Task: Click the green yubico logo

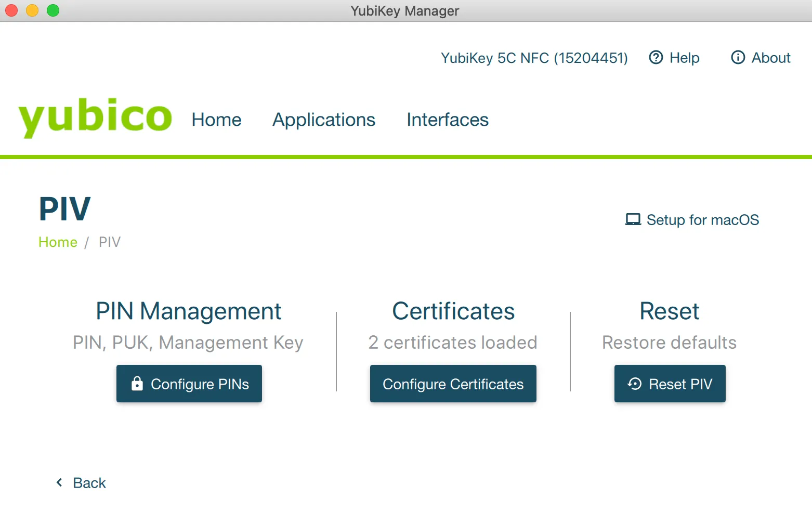Action: tap(95, 117)
